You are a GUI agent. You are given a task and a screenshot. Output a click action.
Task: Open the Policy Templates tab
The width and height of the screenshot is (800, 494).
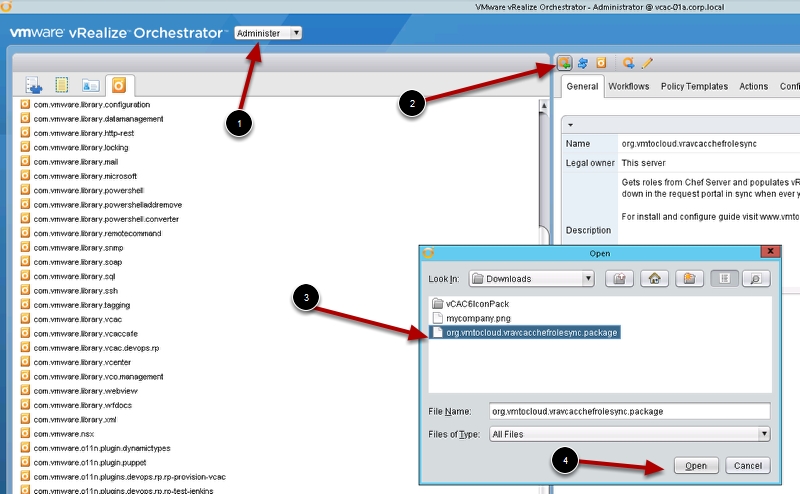click(694, 87)
